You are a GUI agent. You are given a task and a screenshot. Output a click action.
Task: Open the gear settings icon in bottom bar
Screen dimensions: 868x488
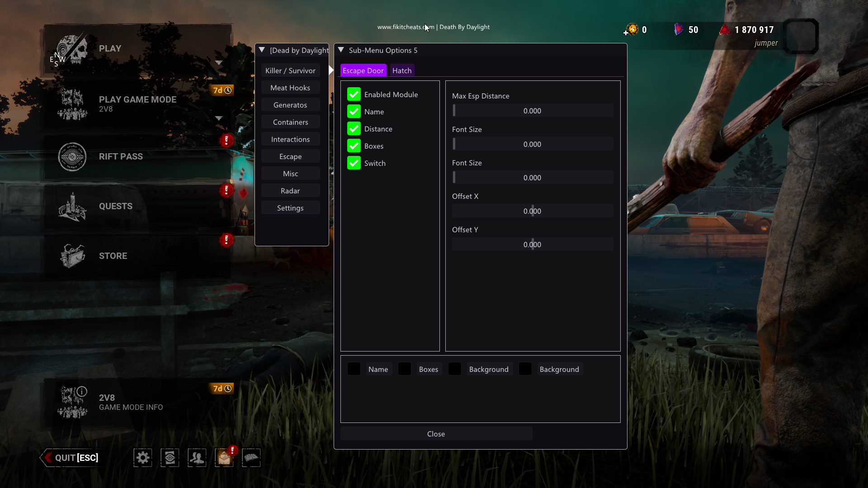pos(142,458)
